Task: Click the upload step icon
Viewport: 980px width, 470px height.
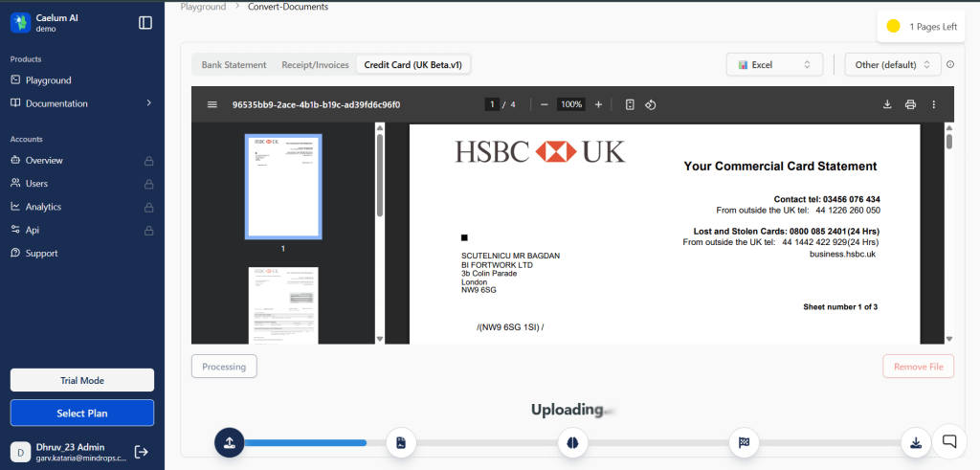Action: 229,442
